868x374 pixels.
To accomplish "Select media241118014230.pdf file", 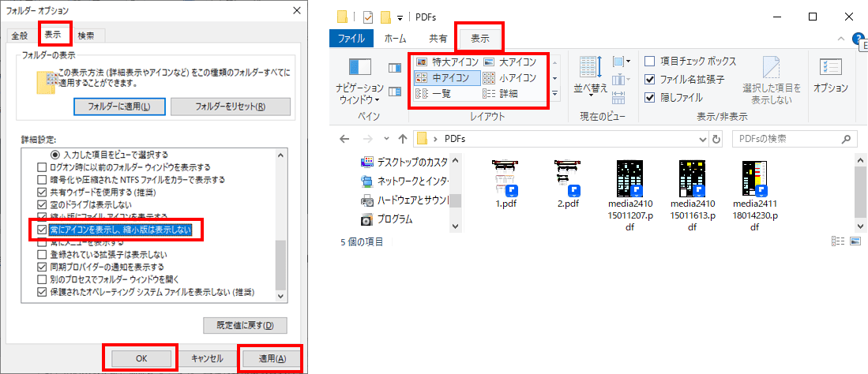I will pyautogui.click(x=756, y=196).
